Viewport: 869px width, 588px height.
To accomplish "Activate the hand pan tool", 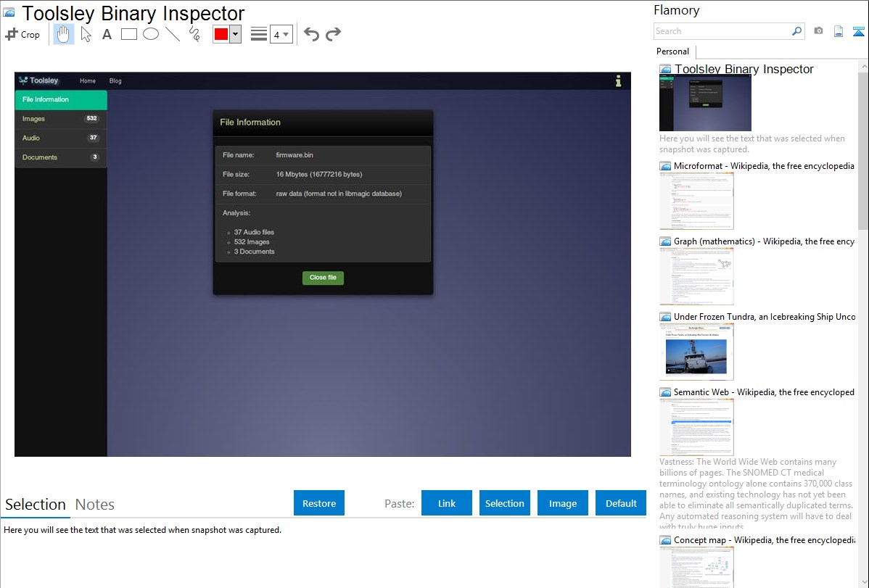I will point(63,34).
